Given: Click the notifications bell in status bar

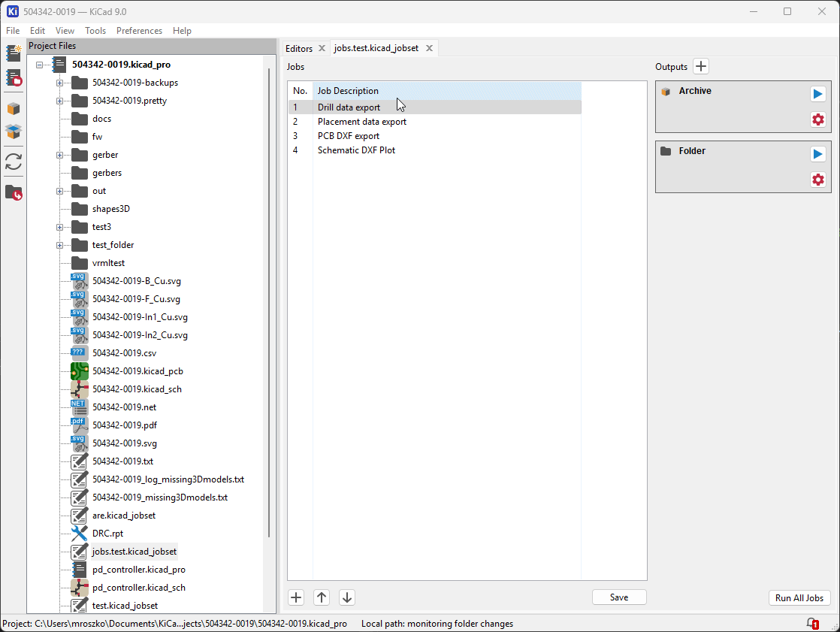Looking at the screenshot, I should coord(813,624).
